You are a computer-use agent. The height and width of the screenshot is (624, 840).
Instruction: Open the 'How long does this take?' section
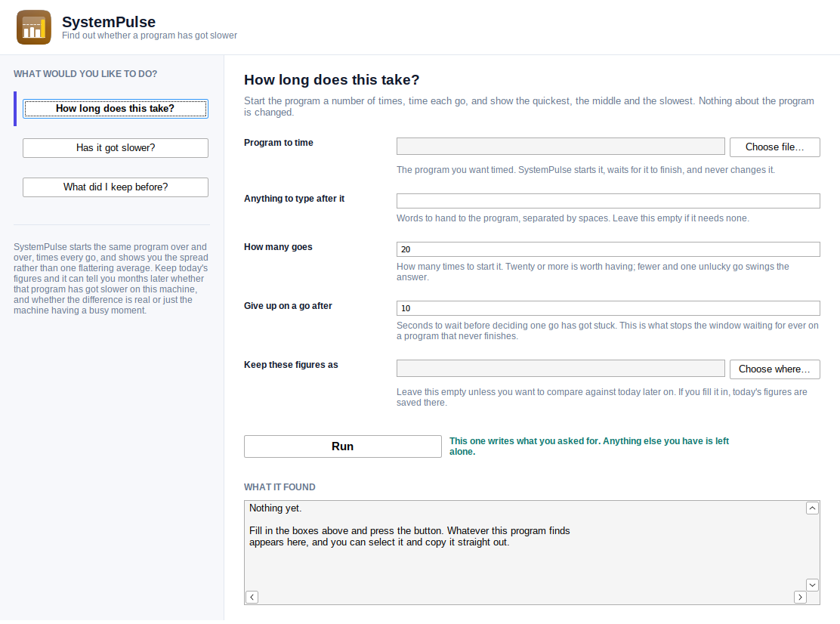click(115, 109)
